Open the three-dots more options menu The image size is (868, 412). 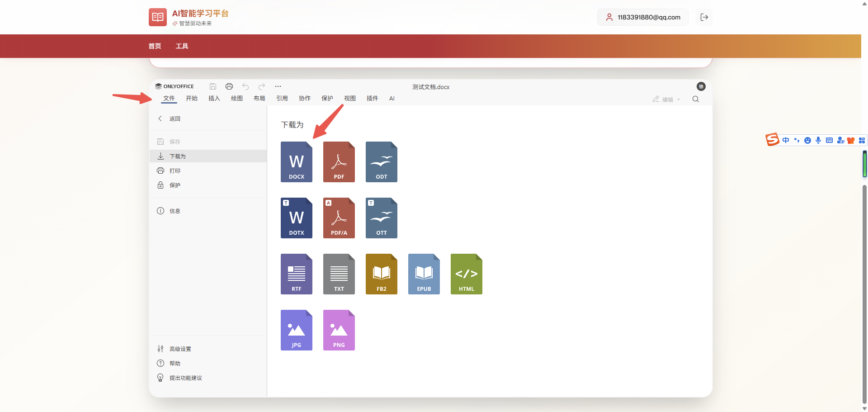click(278, 86)
